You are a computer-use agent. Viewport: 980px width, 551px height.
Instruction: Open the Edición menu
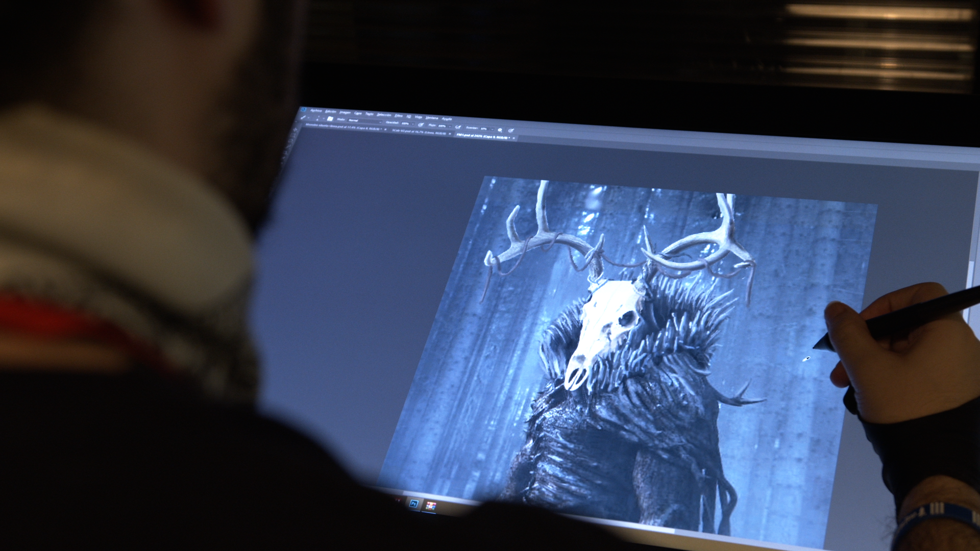pos(331,112)
